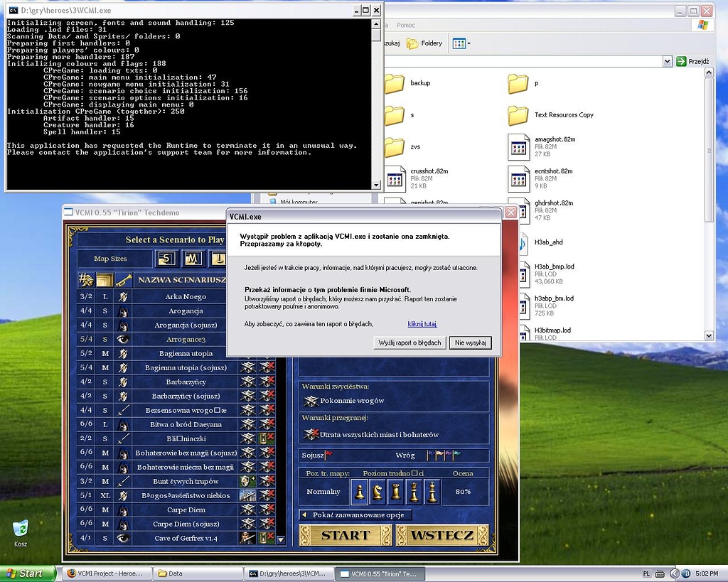This screenshot has width=728, height=582.
Task: Sort scenarios by map size column icon
Action: pyautogui.click(x=105, y=279)
